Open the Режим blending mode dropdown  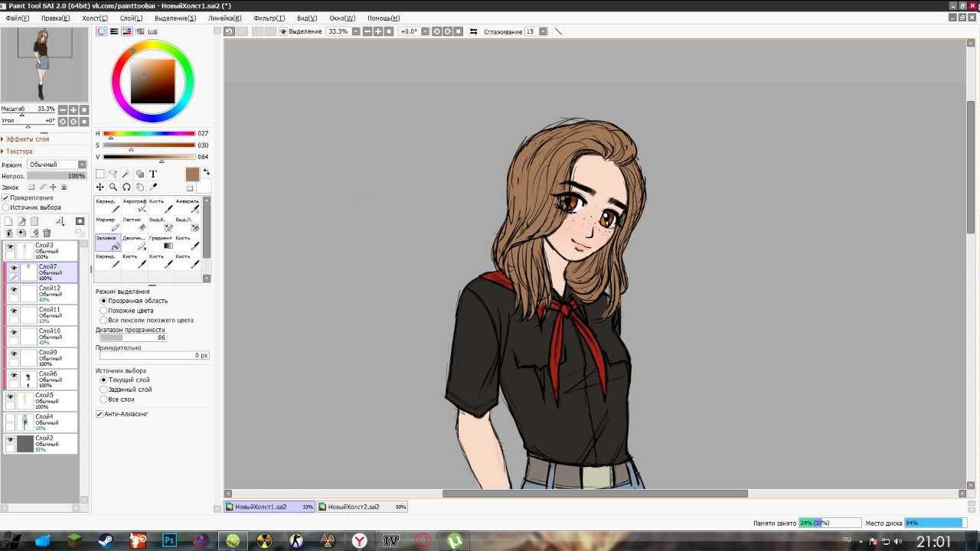[57, 165]
